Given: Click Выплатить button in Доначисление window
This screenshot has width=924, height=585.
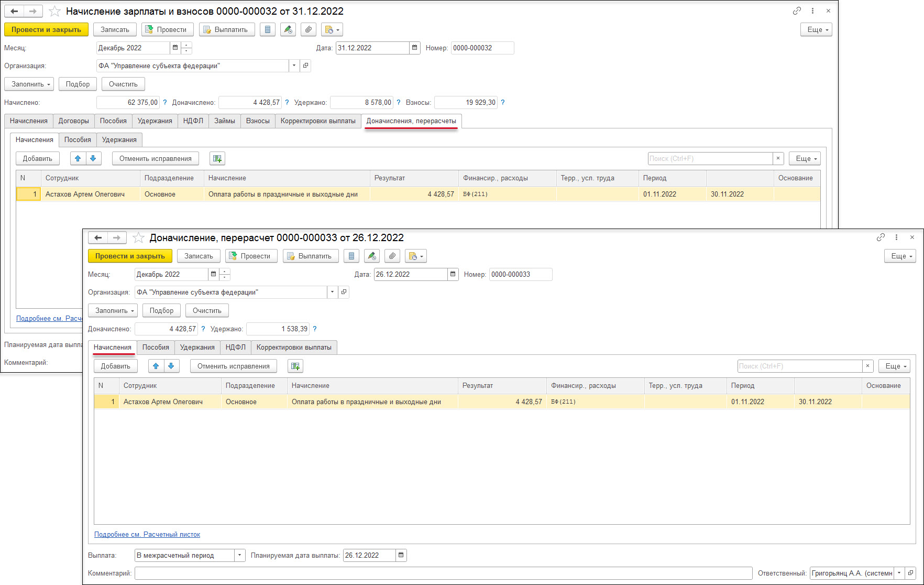Looking at the screenshot, I should tap(311, 256).
